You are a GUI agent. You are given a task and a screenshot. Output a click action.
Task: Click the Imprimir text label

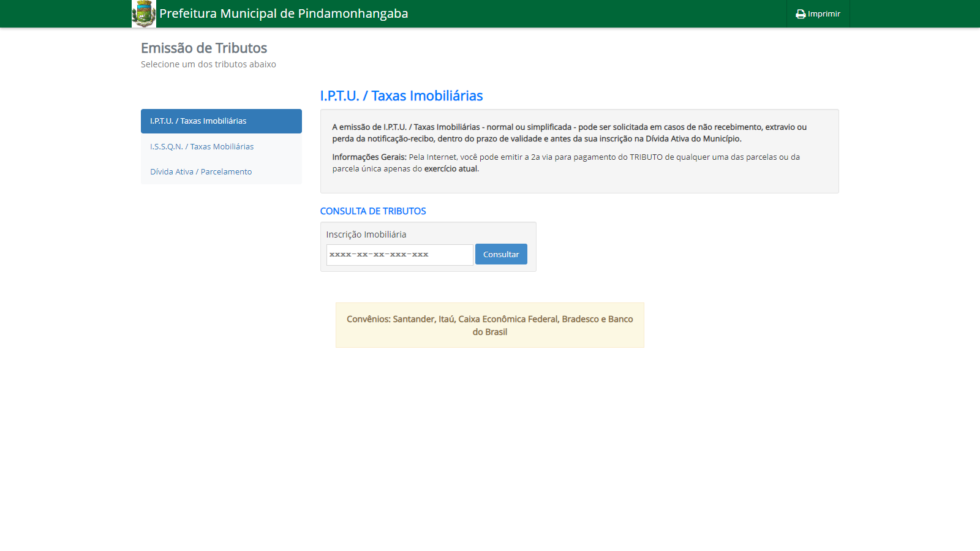click(x=824, y=14)
